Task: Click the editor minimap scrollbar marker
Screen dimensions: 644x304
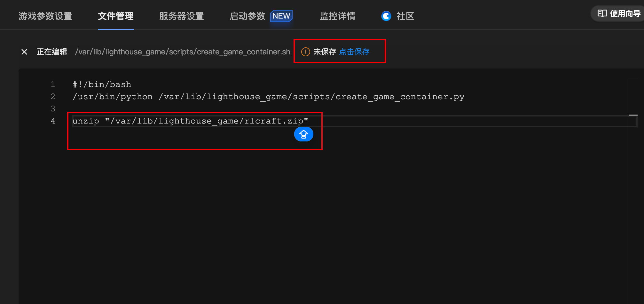Action: click(x=633, y=115)
